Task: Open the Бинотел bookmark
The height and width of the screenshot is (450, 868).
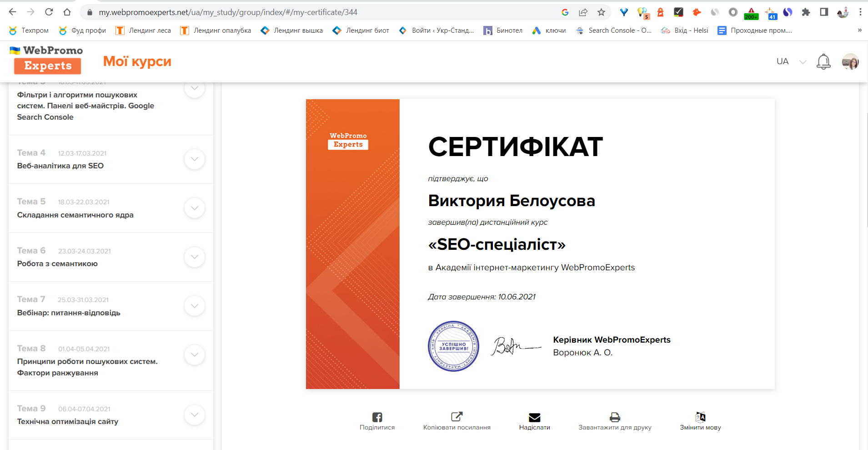Action: [503, 30]
